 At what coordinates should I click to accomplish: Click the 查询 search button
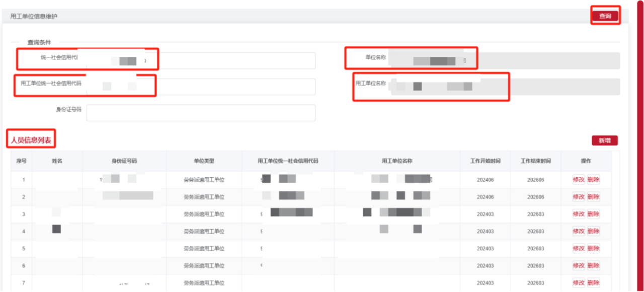point(605,16)
